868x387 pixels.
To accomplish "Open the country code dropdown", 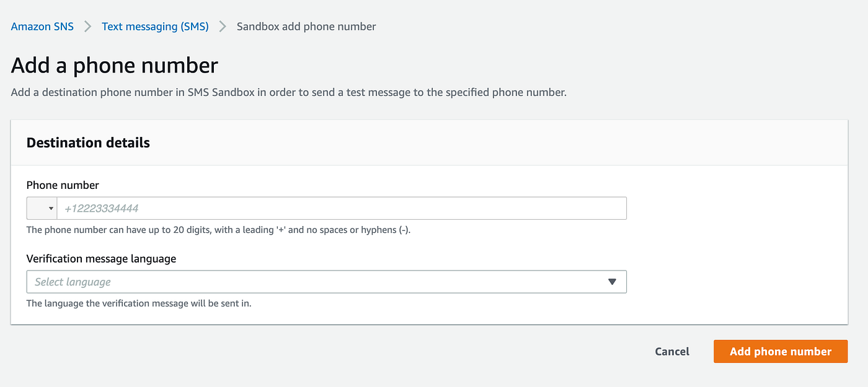I will [x=42, y=209].
